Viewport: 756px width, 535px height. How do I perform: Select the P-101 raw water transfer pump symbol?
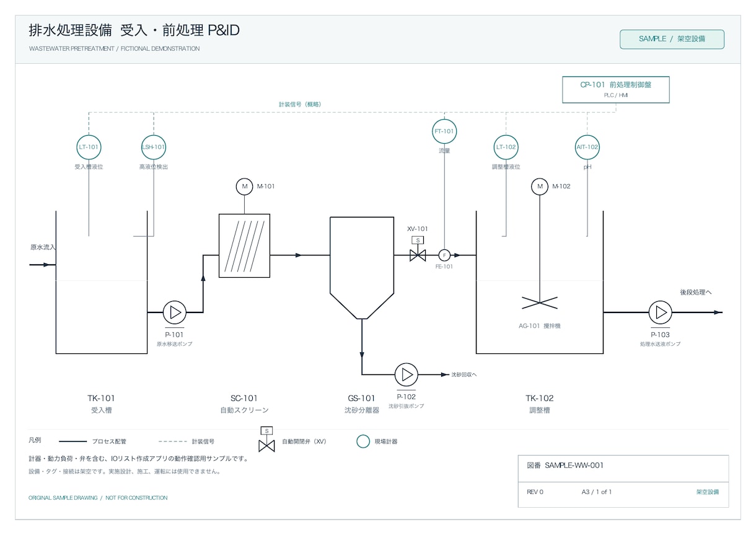(175, 312)
